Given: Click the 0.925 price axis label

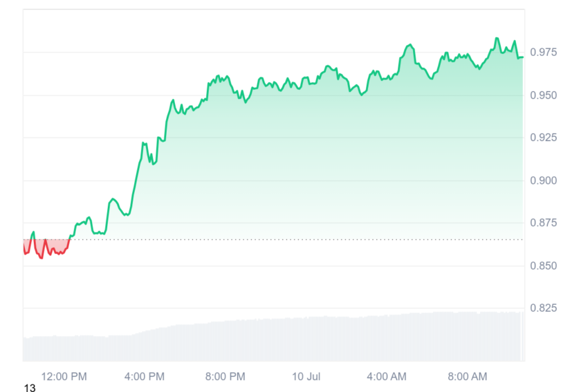Looking at the screenshot, I should point(543,138).
